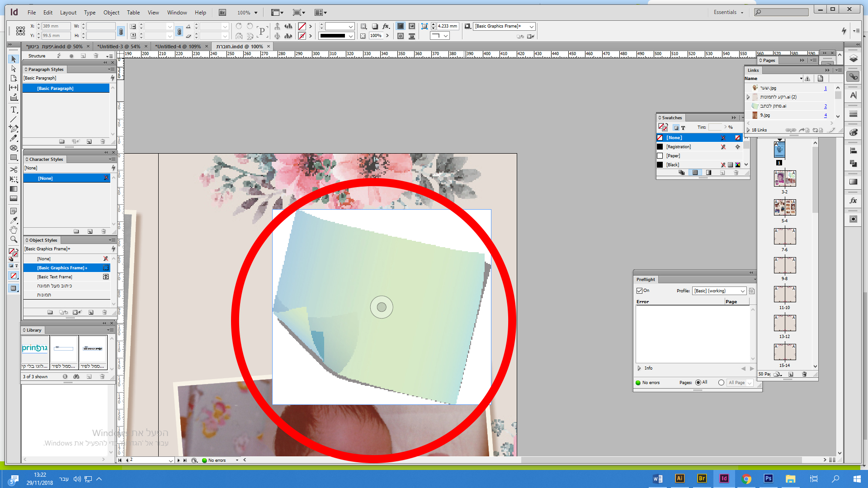The height and width of the screenshot is (488, 868).
Task: Select the Type tool in toolbox
Action: 14,110
